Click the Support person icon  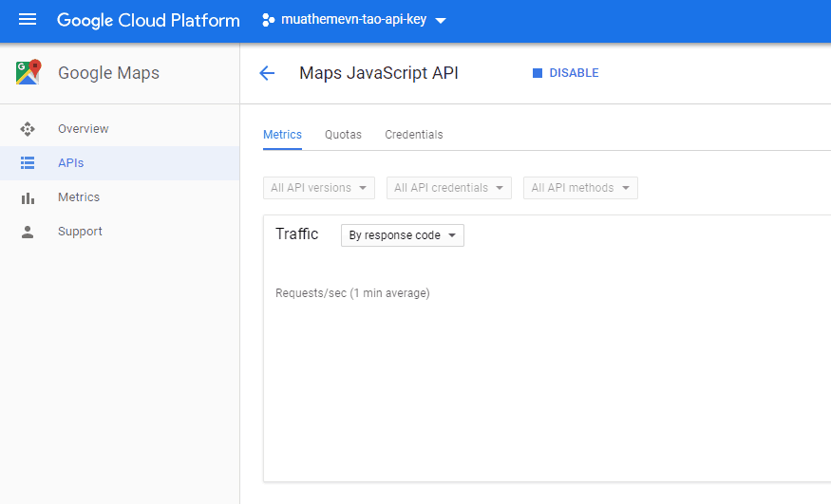tap(28, 232)
